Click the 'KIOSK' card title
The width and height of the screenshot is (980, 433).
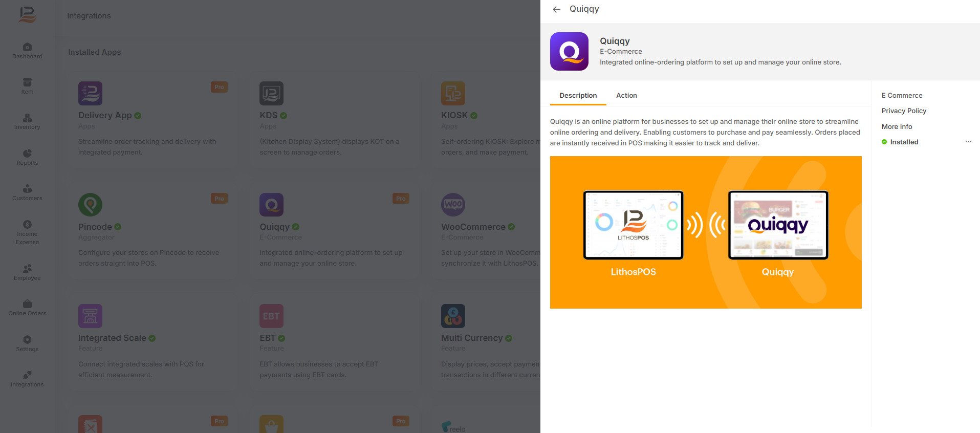tap(454, 115)
